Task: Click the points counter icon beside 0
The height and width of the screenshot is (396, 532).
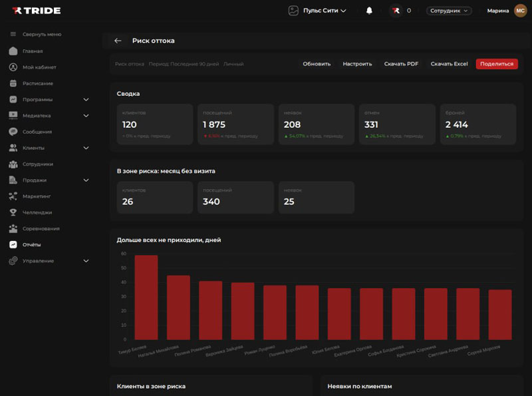Action: (396, 11)
